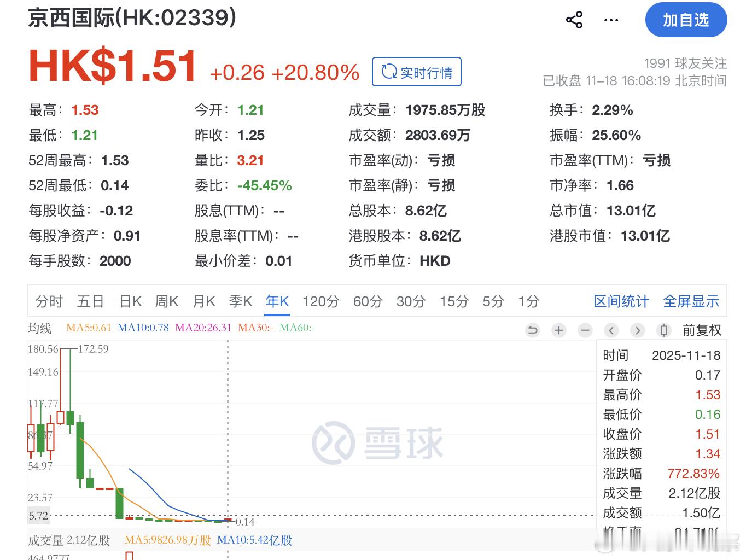Viewport: 746px width, 560px height.
Task: Select the 年K chart tab
Action: (x=277, y=301)
